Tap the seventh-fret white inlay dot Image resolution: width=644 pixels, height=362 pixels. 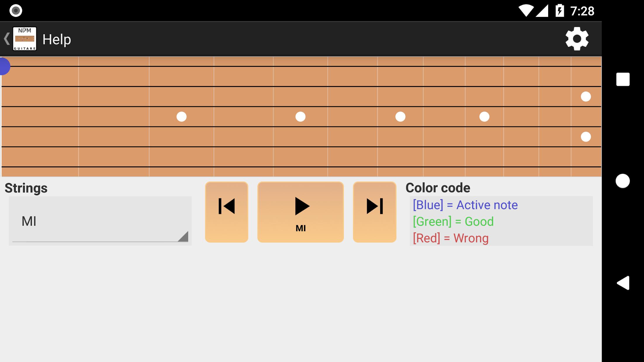point(400,116)
